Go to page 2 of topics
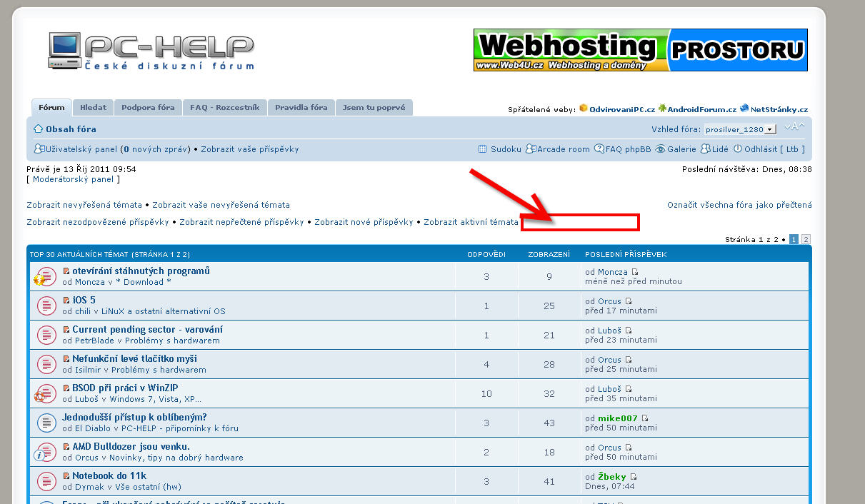This screenshot has width=865, height=504. coord(806,240)
